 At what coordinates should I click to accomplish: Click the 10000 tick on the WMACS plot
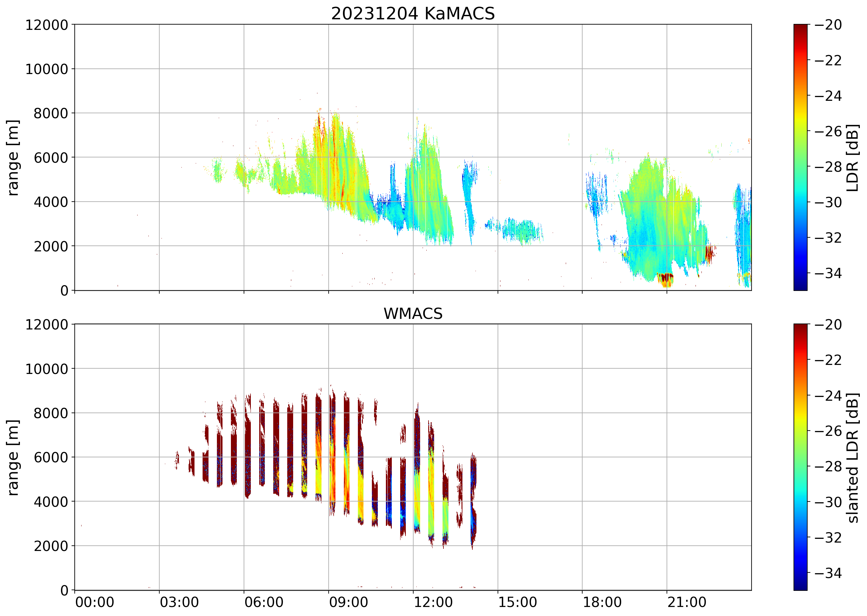47,369
